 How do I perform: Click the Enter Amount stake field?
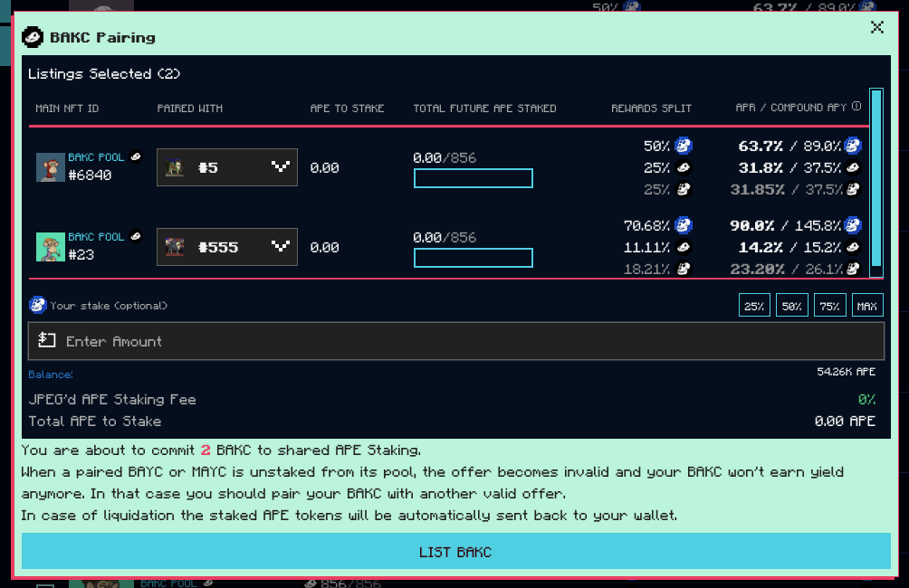[x=455, y=341]
